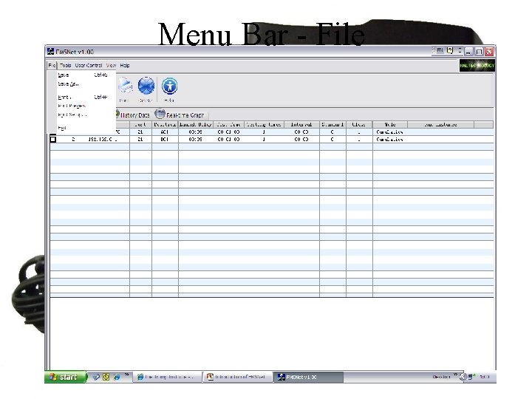Open the Internet Explorer quick launch icon
Viewport: 532px width, 399px height.
click(x=117, y=377)
